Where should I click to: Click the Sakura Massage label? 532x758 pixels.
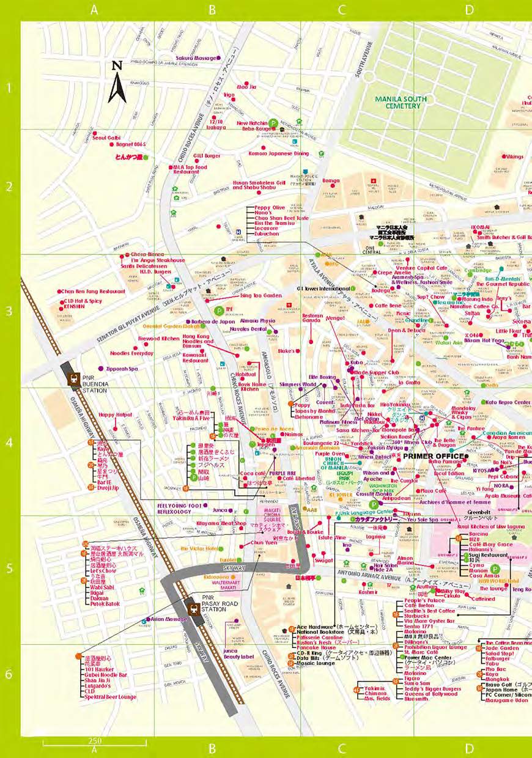tap(196, 58)
